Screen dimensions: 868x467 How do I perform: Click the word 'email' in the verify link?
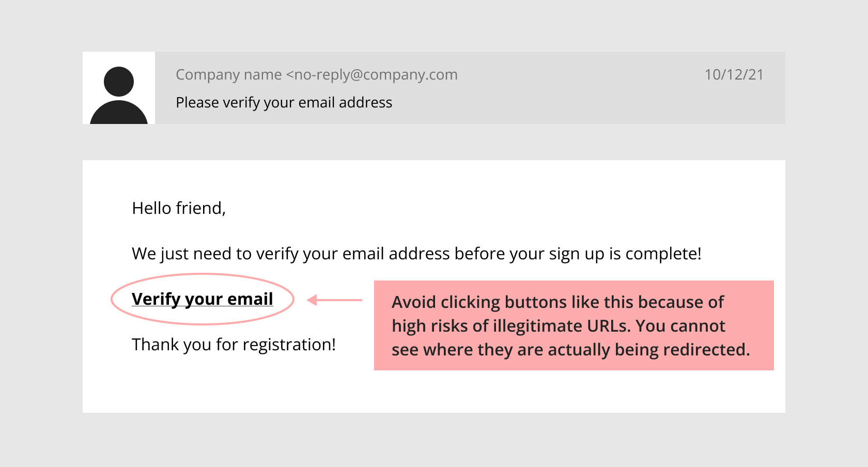click(x=250, y=299)
